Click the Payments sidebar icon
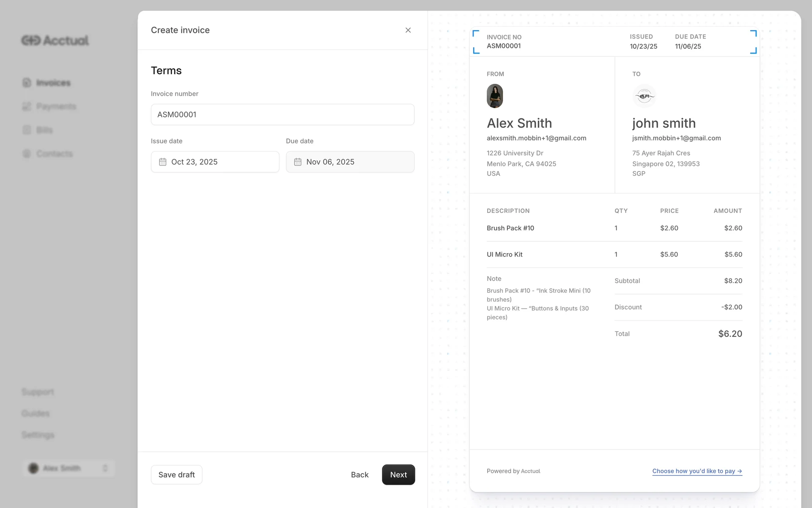This screenshot has height=508, width=812. click(27, 106)
